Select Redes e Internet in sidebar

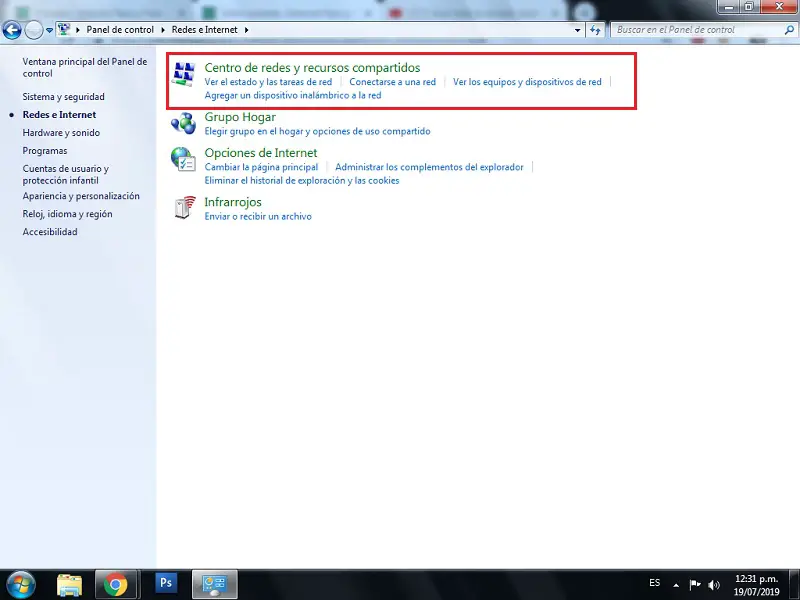59,115
